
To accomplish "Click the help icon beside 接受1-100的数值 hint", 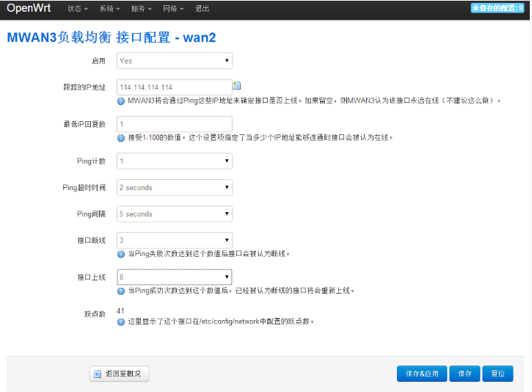I will point(121,138).
